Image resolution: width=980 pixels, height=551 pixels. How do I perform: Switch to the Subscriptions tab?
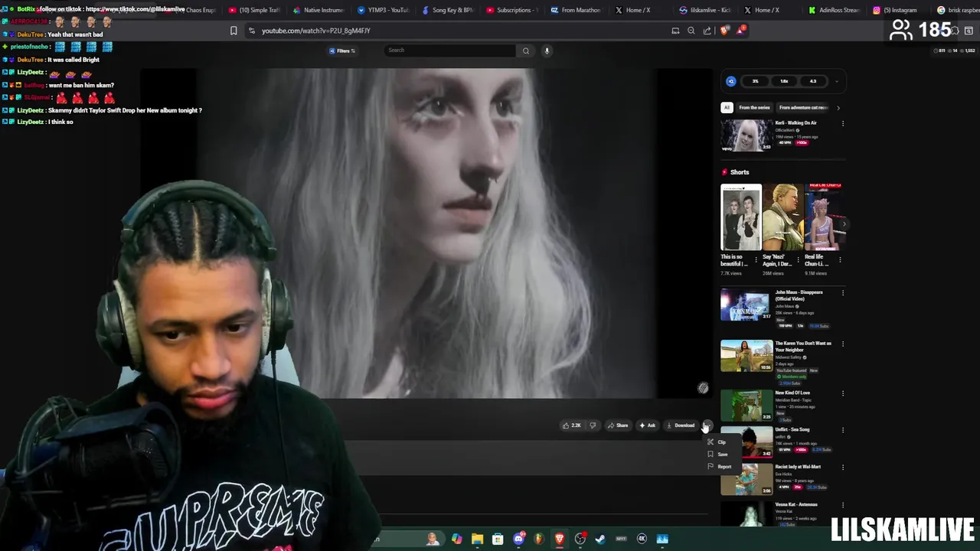pos(512,10)
